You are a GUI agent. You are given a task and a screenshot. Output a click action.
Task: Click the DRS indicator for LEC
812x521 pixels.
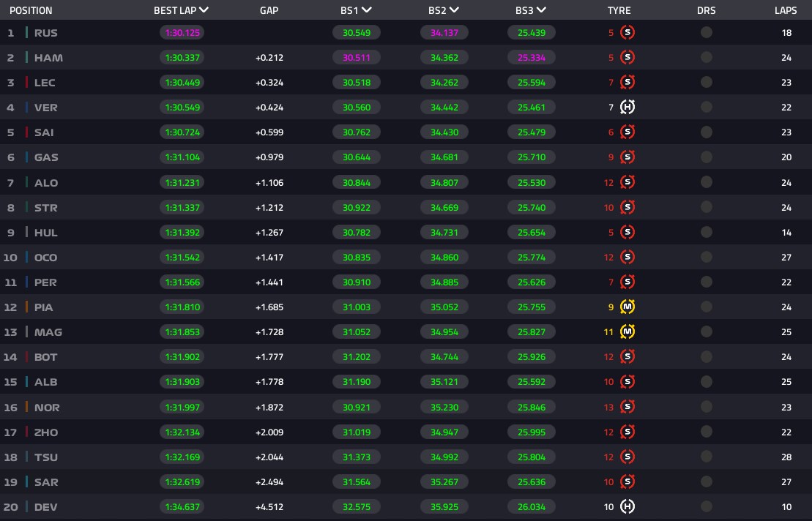[x=707, y=82]
